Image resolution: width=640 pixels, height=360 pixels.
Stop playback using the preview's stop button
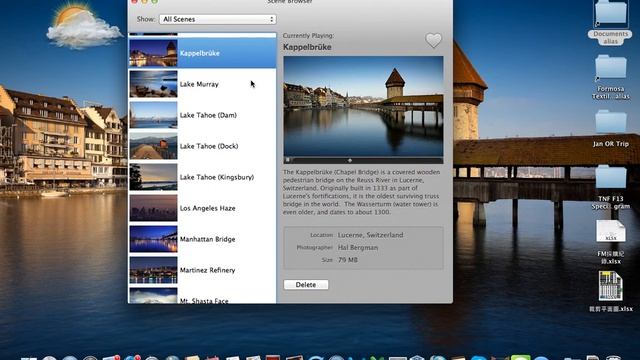[288, 160]
